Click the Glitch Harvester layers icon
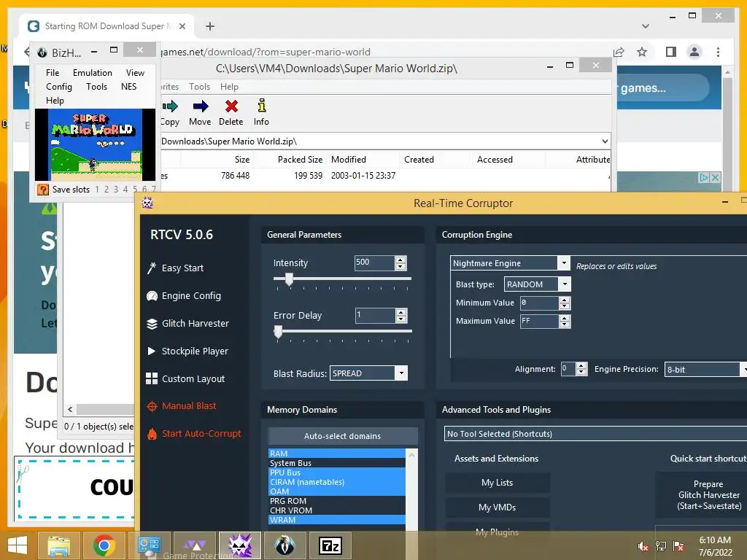 pyautogui.click(x=152, y=324)
